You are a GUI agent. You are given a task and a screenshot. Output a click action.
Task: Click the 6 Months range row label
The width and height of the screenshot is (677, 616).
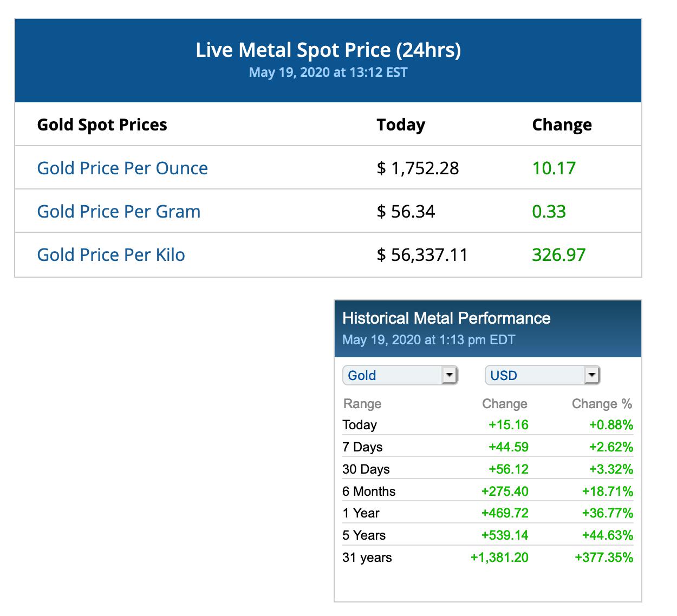369,492
